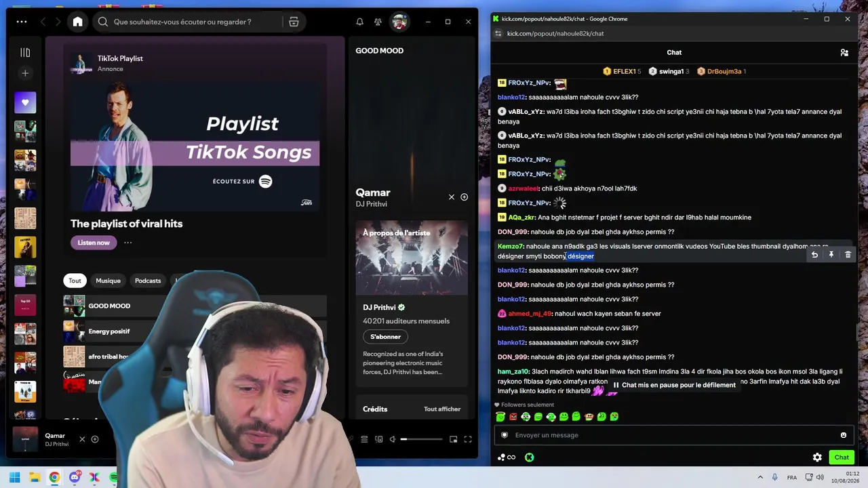Open Discord from the taskbar
The width and height of the screenshot is (868, 488).
75,477
